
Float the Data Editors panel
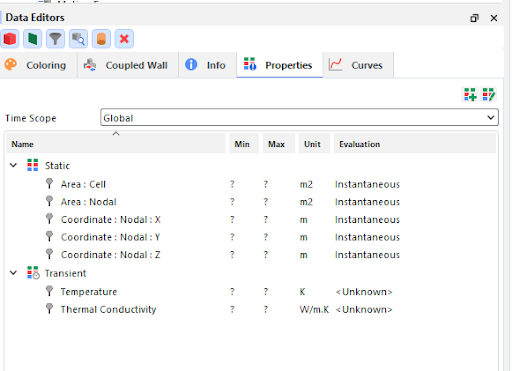click(x=474, y=18)
